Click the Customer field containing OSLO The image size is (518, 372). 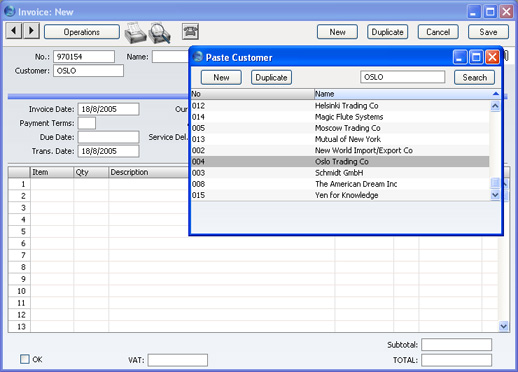click(88, 71)
